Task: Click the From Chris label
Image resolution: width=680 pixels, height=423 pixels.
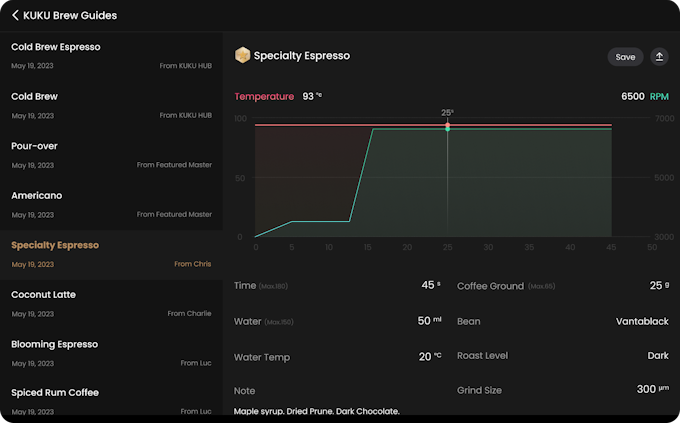Action: click(x=193, y=264)
